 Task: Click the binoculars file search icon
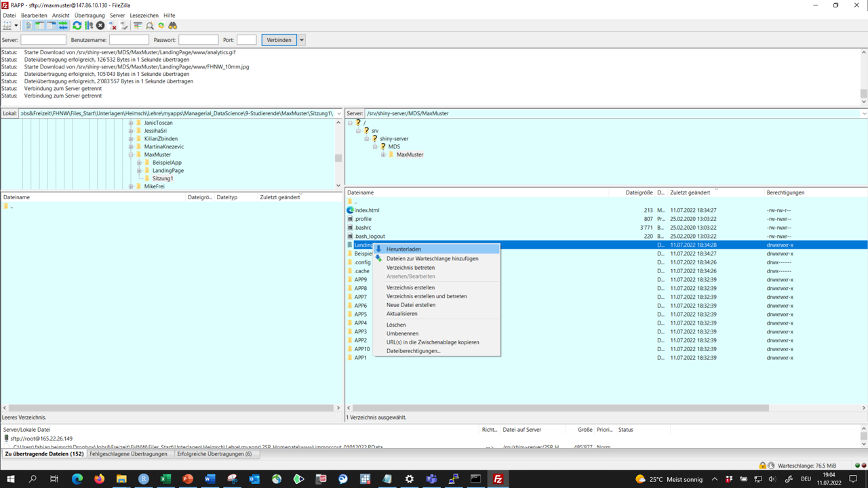click(x=173, y=26)
